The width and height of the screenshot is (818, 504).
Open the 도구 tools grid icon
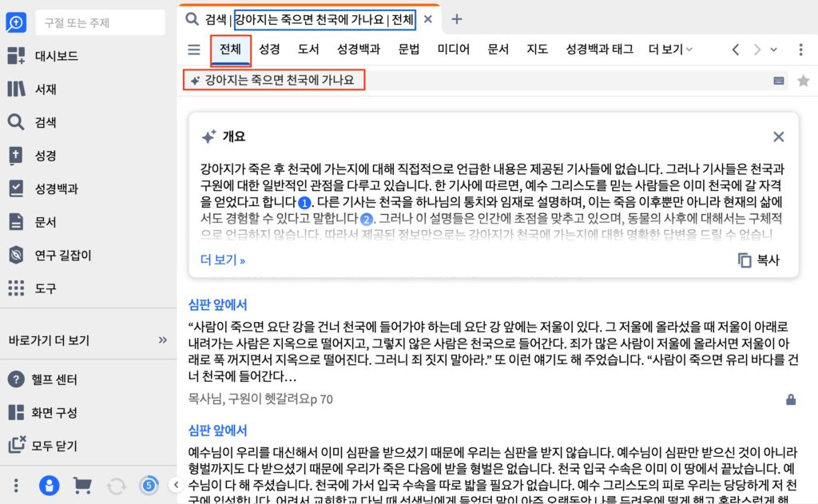click(16, 288)
